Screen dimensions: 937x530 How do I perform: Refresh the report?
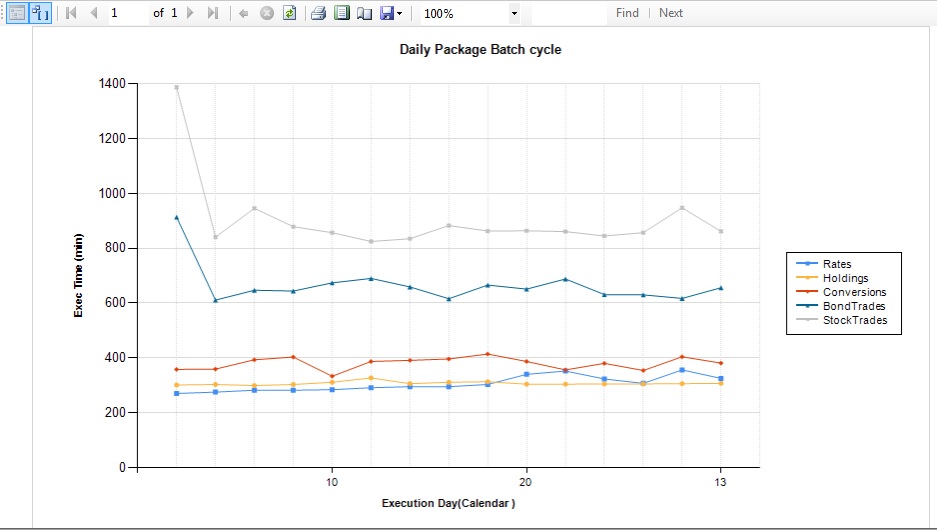289,13
